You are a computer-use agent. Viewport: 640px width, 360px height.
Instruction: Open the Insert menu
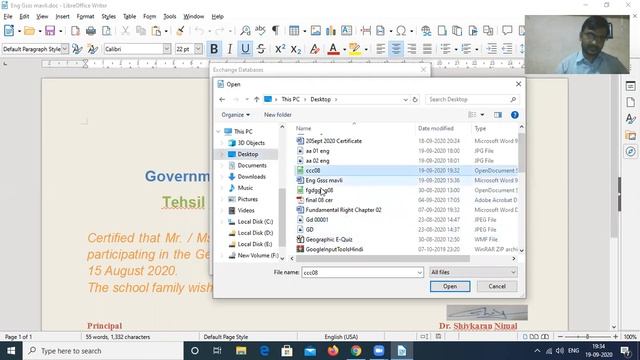62,16
